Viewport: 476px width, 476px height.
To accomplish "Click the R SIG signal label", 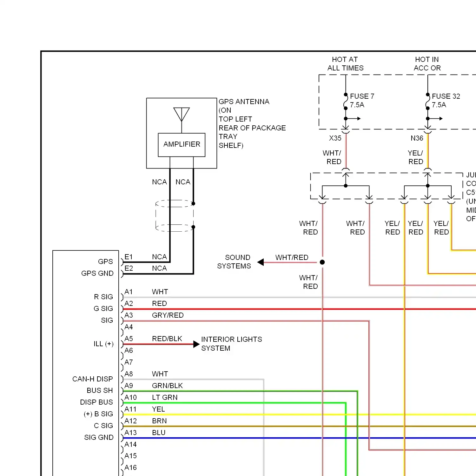I will point(103,297).
